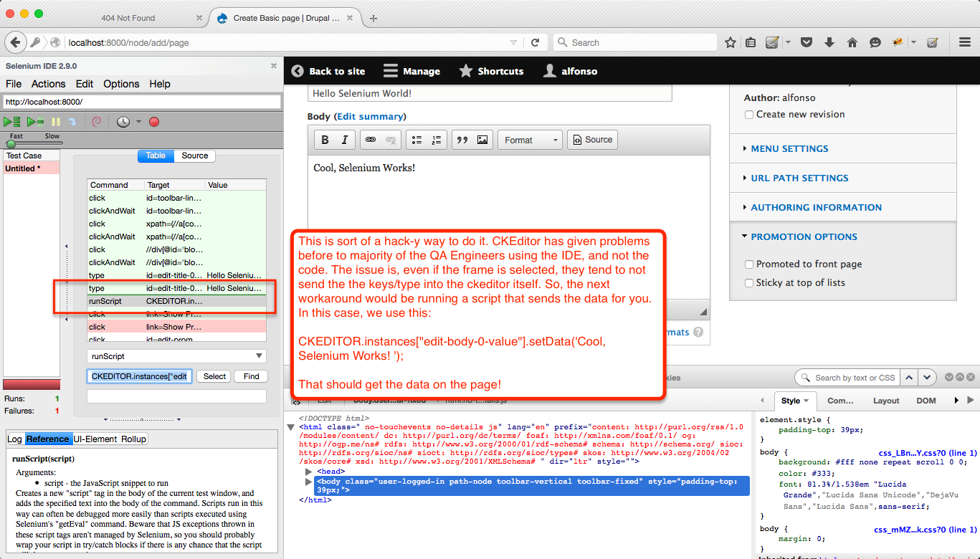The width and height of the screenshot is (980, 559).
Task: Open the Selenium IDE File menu
Action: tap(14, 84)
